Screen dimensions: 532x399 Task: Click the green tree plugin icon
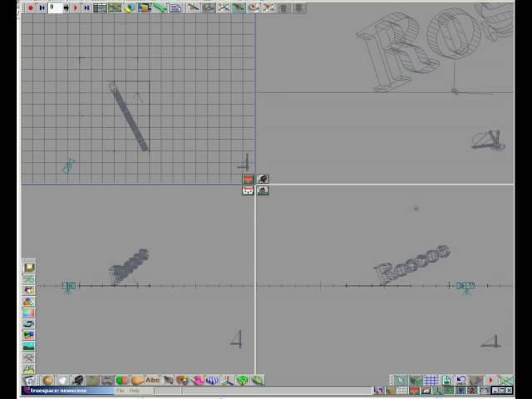(242, 381)
